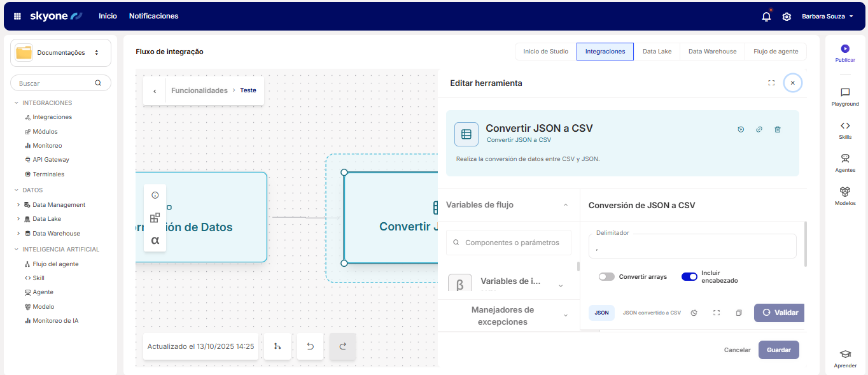Collapse the Variables de flujo section
The image size is (868, 375).
(566, 205)
